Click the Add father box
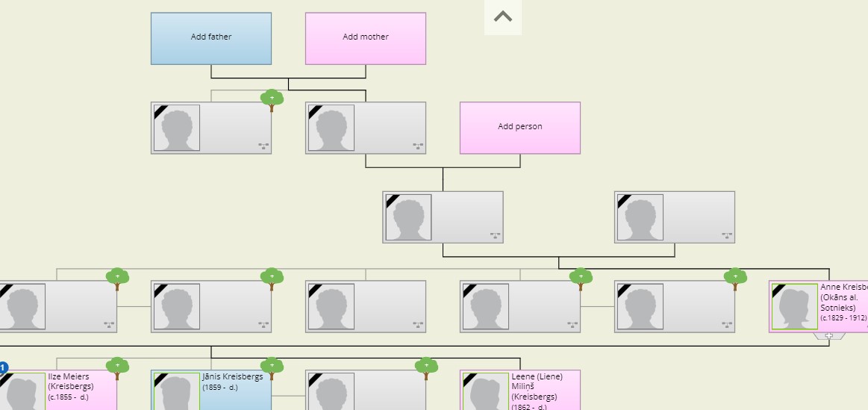The height and width of the screenshot is (410, 868). (x=210, y=38)
